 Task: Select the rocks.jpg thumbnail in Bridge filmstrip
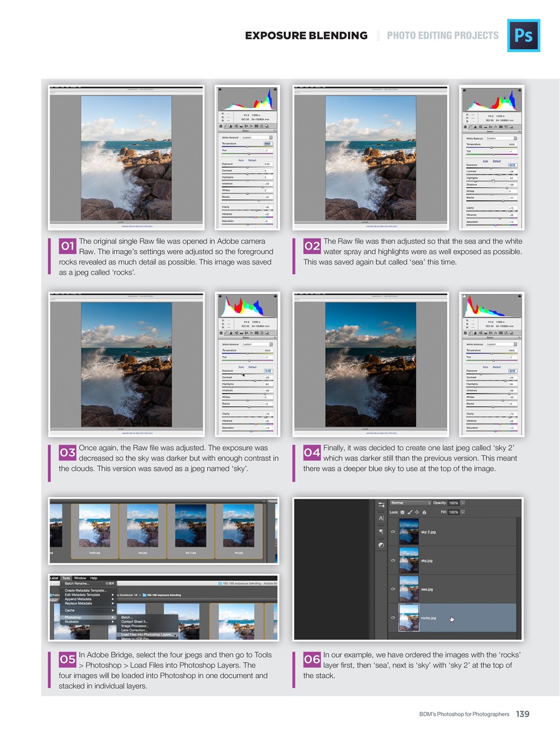[x=94, y=526]
